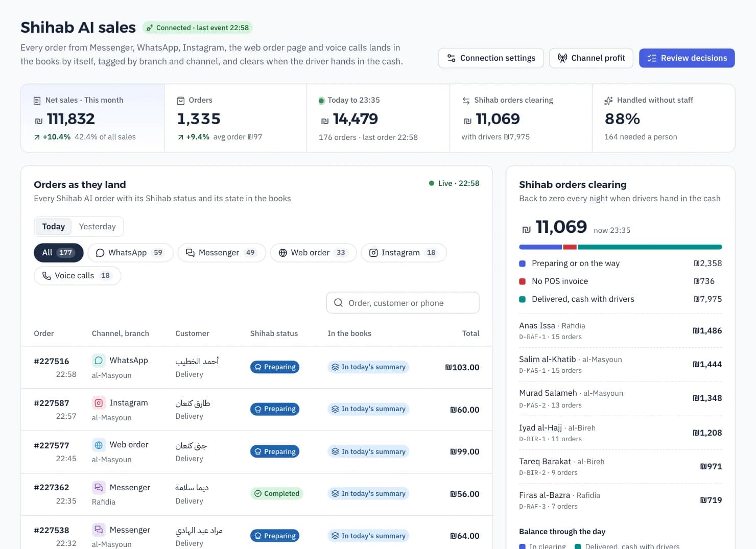
Task: Open Connection settings
Action: click(491, 58)
